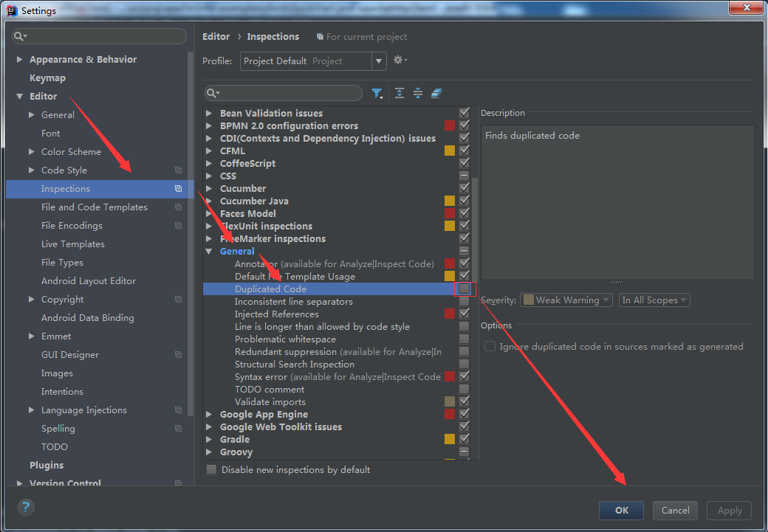Click the Code Style settings indicator icon
Screen dimensions: 768x532
pos(177,170)
